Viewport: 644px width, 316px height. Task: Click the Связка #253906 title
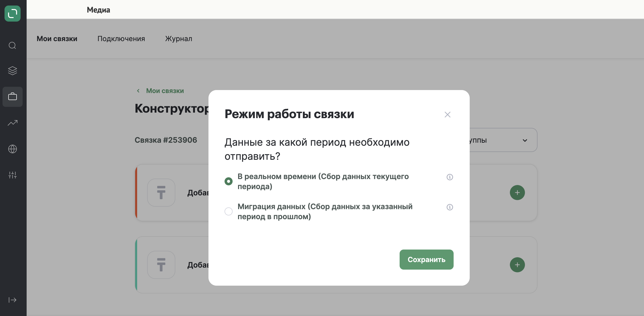166,140
